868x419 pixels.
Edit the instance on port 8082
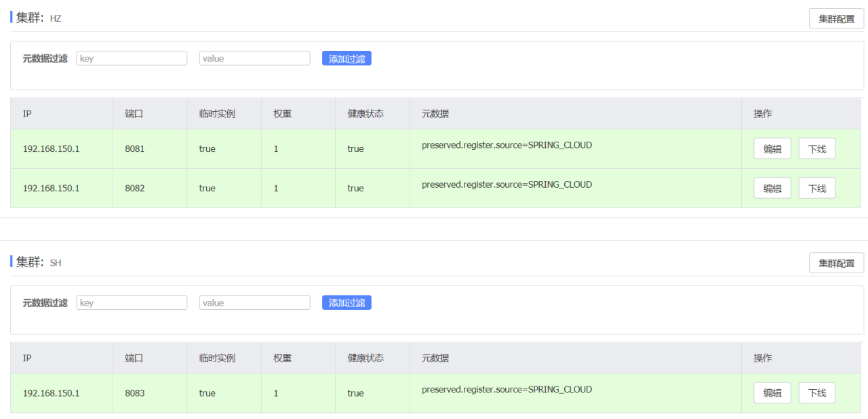coord(772,188)
